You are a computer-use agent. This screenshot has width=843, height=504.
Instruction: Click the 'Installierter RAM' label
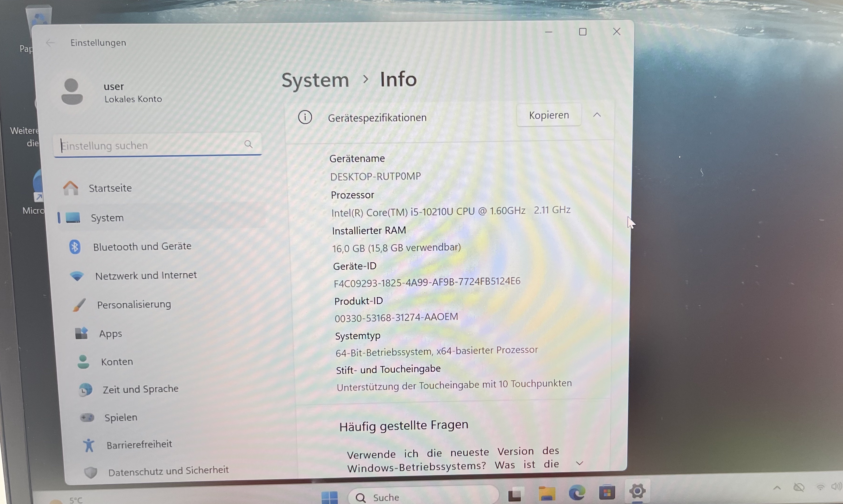point(369,231)
